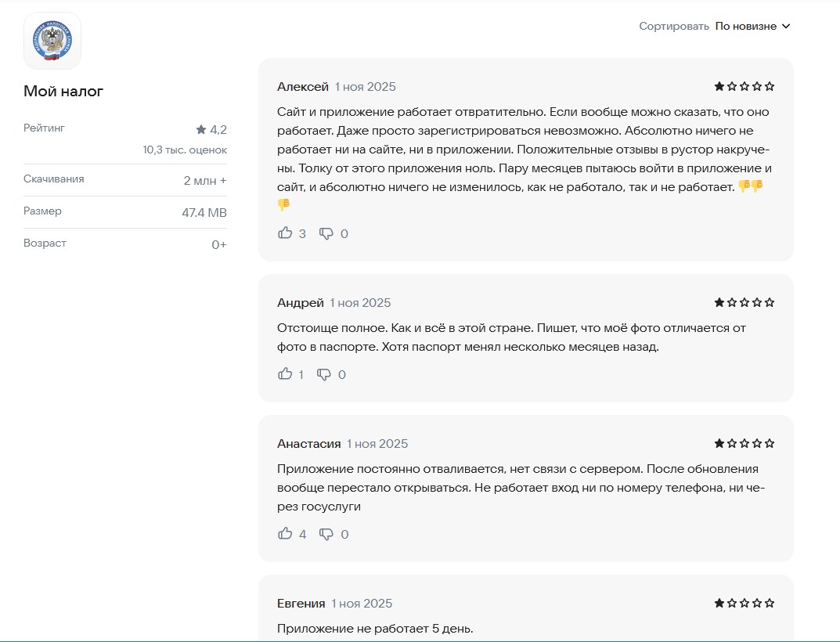Screen dimensions: 840x642
Task: Click the Сортировать label
Action: click(673, 27)
